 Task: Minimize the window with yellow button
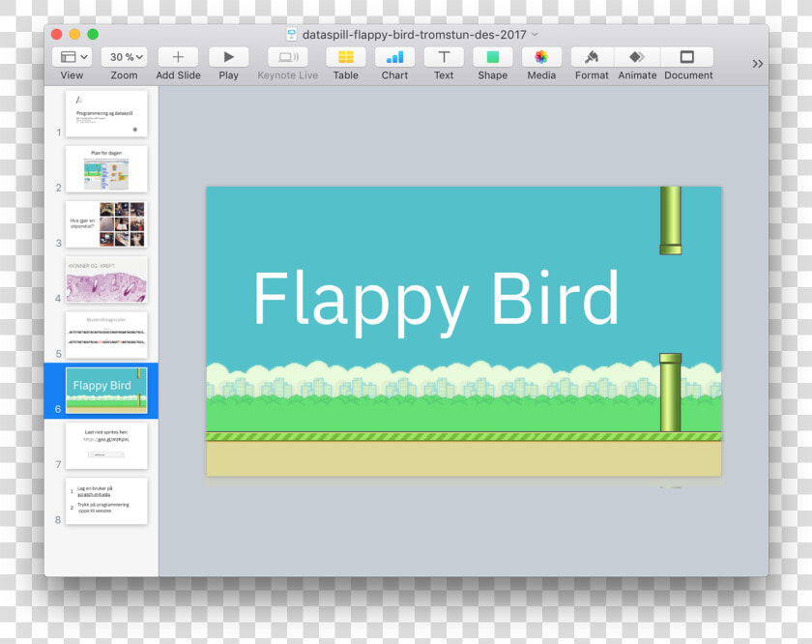tap(75, 34)
